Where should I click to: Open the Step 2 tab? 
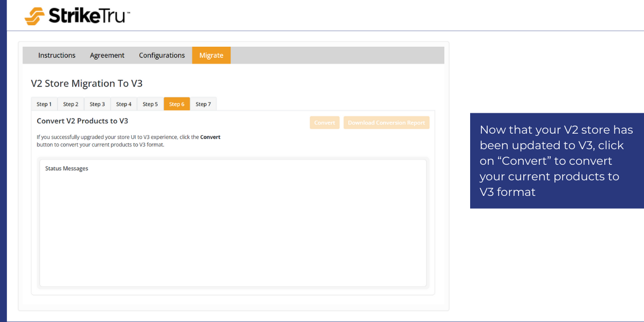(71, 104)
